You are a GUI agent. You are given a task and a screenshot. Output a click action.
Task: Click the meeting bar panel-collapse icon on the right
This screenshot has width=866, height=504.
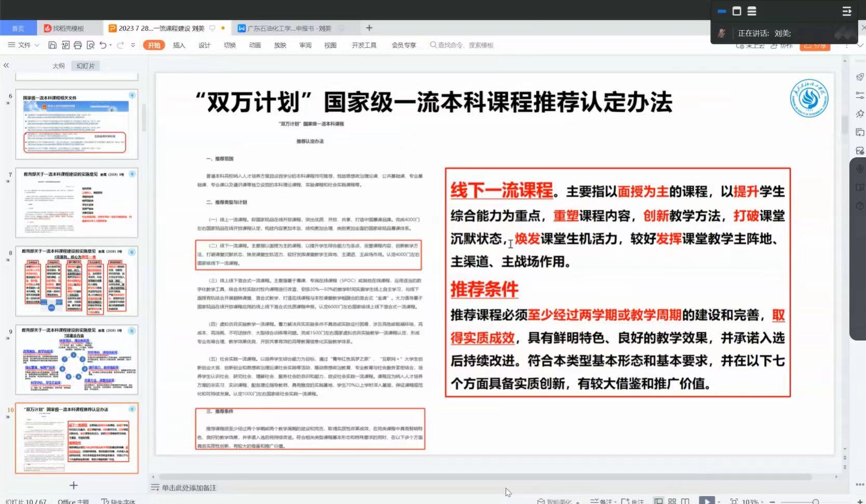pos(847,11)
